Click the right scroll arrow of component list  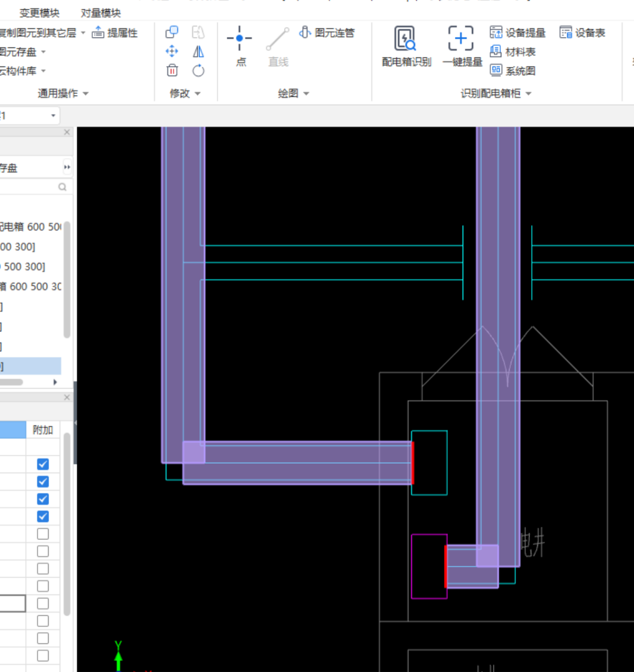55,382
